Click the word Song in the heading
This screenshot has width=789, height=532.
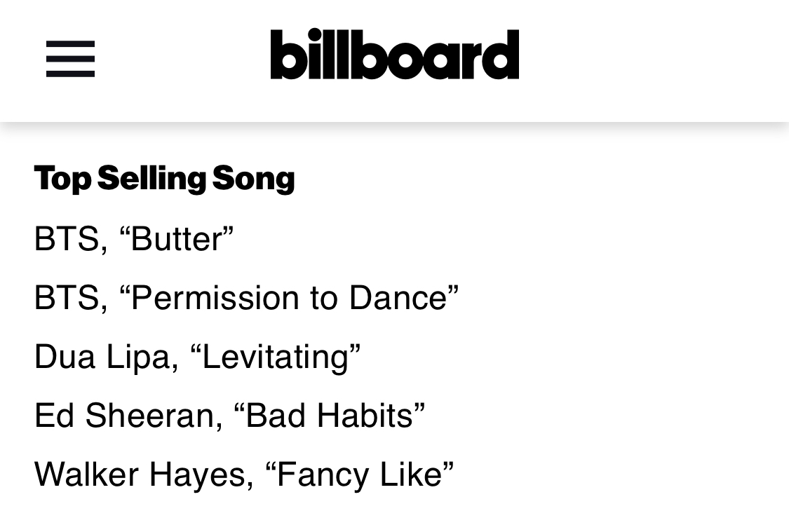pos(254,179)
